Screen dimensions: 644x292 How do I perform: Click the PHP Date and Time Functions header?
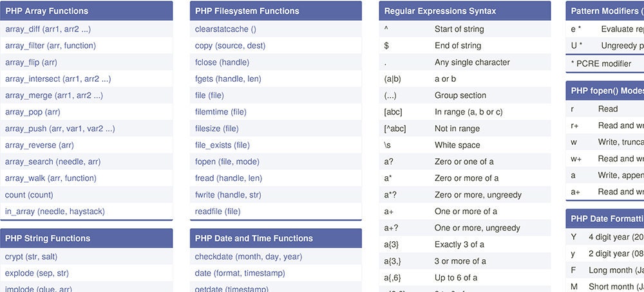(276, 238)
